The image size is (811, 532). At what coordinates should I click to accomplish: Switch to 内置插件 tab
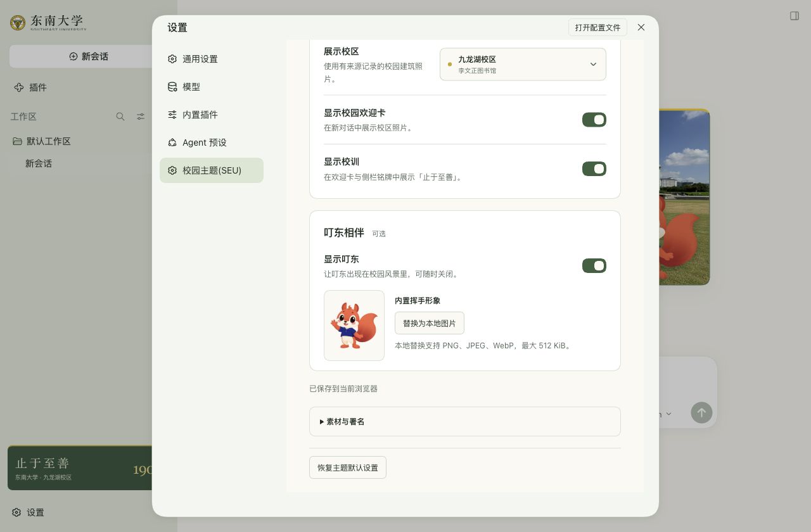pos(212,115)
